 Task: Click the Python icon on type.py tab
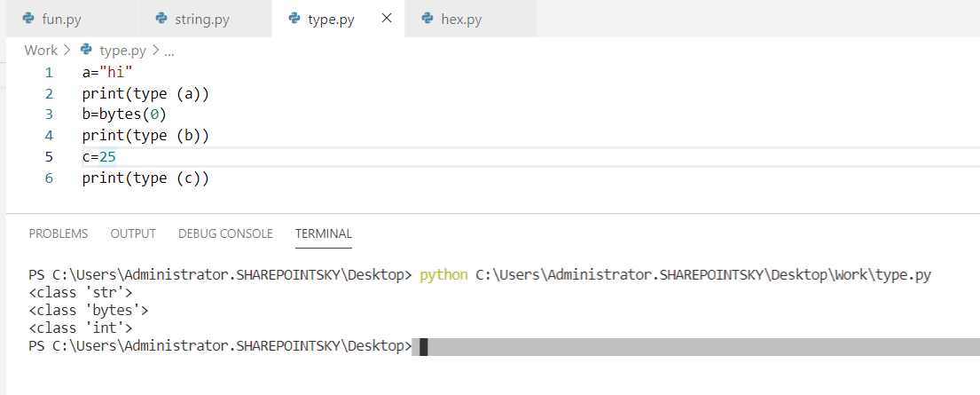pyautogui.click(x=294, y=19)
